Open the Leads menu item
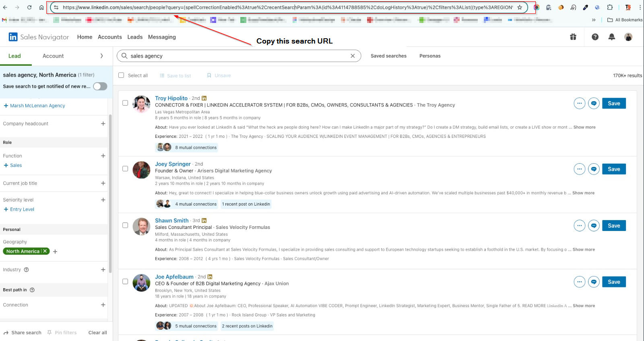This screenshot has height=341, width=644. 135,37
